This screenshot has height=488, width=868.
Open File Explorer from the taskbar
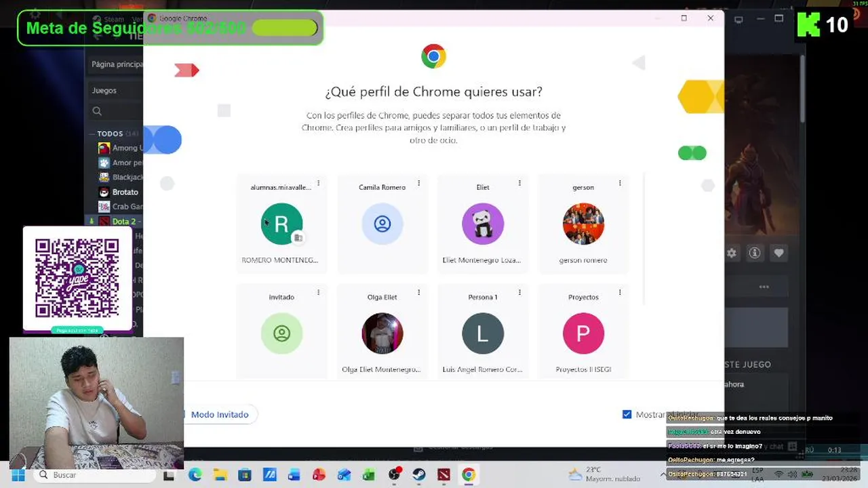pos(220,475)
